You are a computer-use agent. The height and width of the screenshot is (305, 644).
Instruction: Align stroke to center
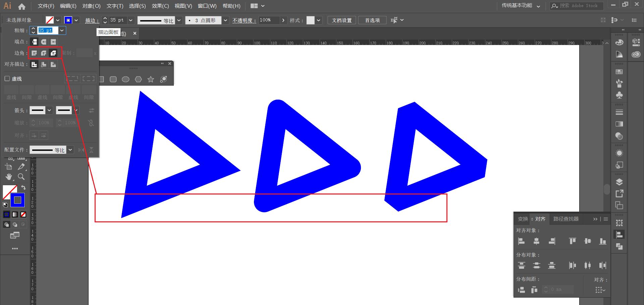point(34,64)
